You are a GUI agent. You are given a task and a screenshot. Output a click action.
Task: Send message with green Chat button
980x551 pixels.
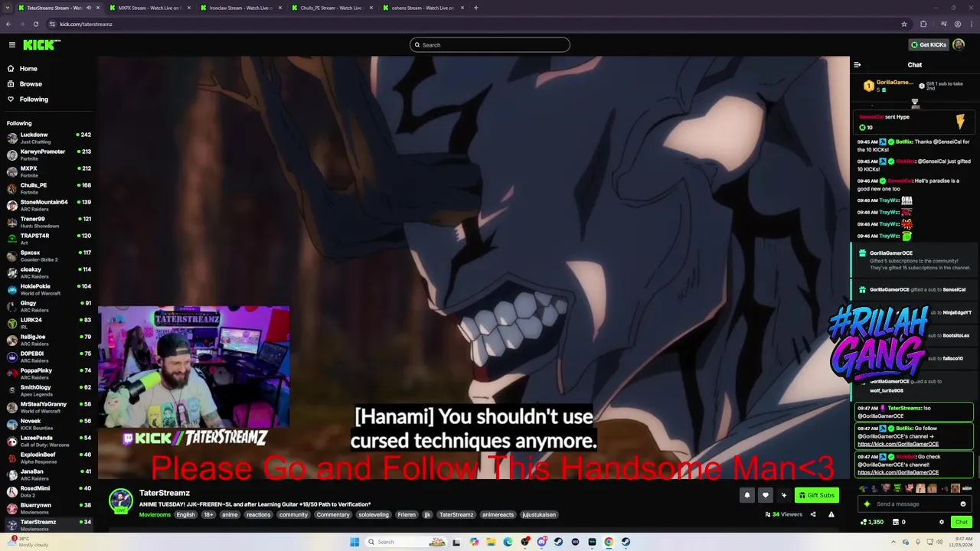click(x=962, y=522)
